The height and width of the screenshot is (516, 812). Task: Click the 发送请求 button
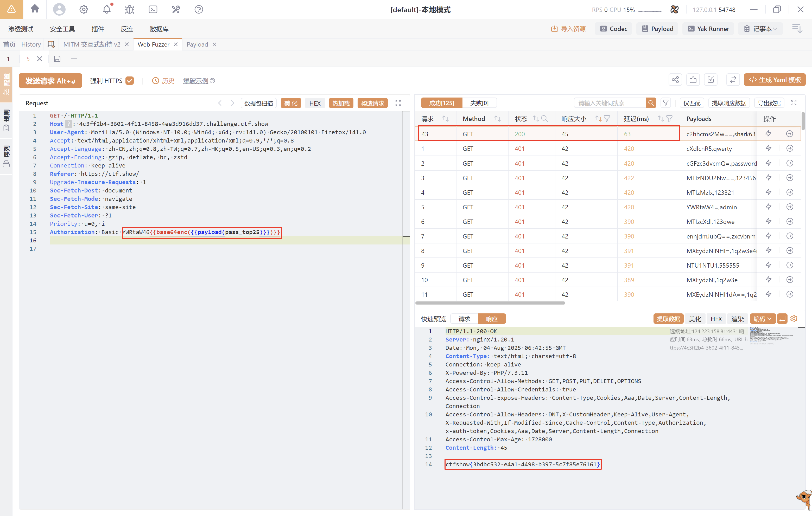[50, 81]
